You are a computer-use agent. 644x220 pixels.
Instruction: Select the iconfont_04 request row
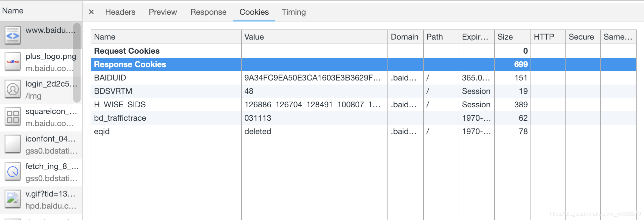(41, 145)
